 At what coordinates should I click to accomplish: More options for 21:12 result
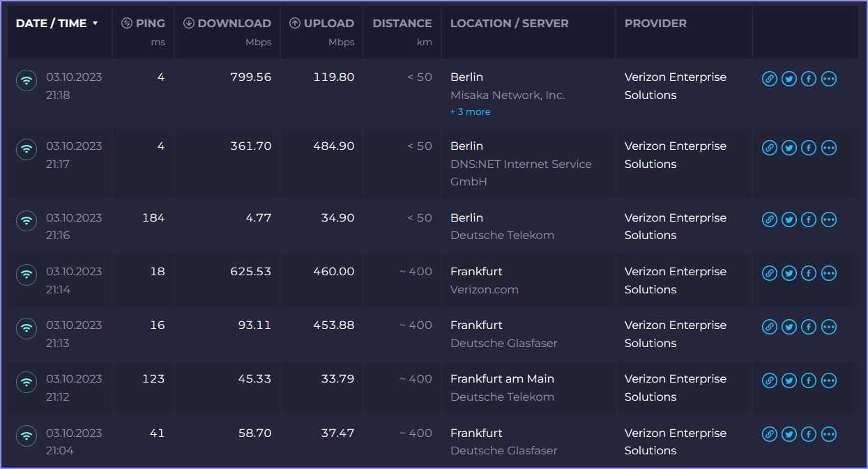pyautogui.click(x=829, y=380)
